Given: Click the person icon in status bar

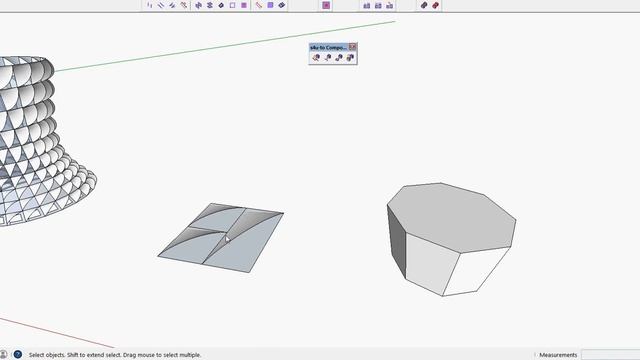Looking at the screenshot, I should [x=3, y=354].
